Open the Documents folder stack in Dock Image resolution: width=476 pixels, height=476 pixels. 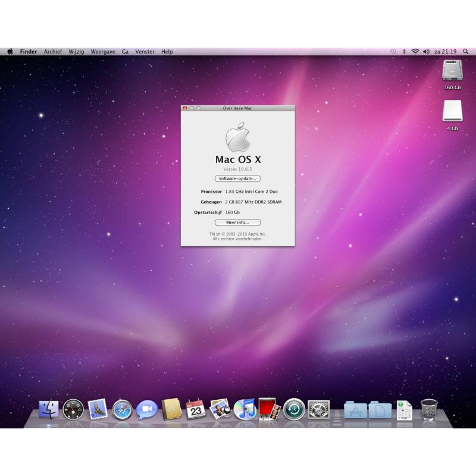click(x=380, y=410)
